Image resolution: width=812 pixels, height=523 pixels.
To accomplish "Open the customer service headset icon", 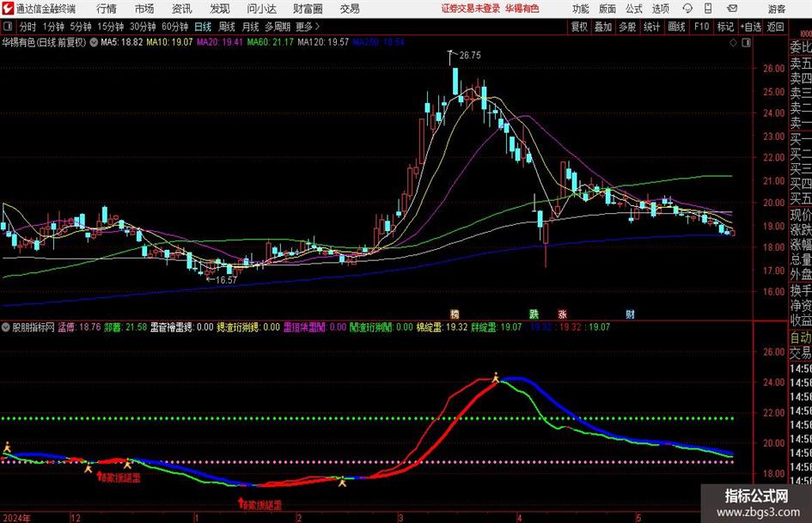I will tap(687, 9).
